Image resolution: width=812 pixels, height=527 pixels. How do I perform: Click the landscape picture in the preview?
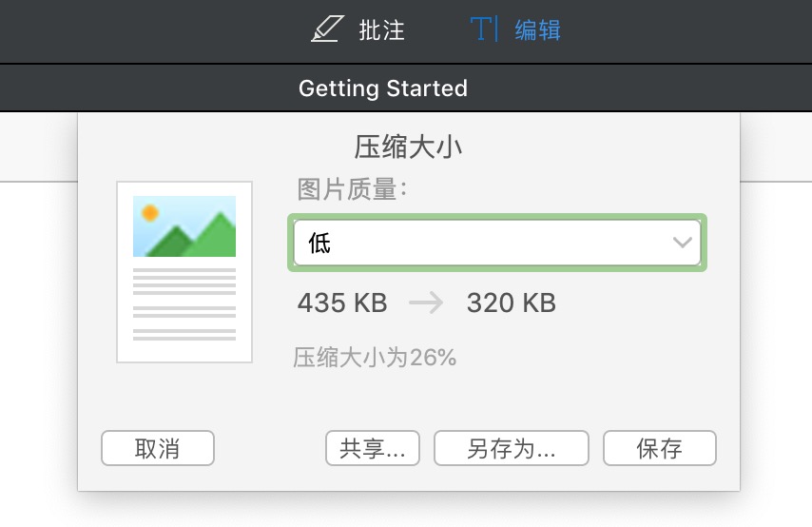184,226
